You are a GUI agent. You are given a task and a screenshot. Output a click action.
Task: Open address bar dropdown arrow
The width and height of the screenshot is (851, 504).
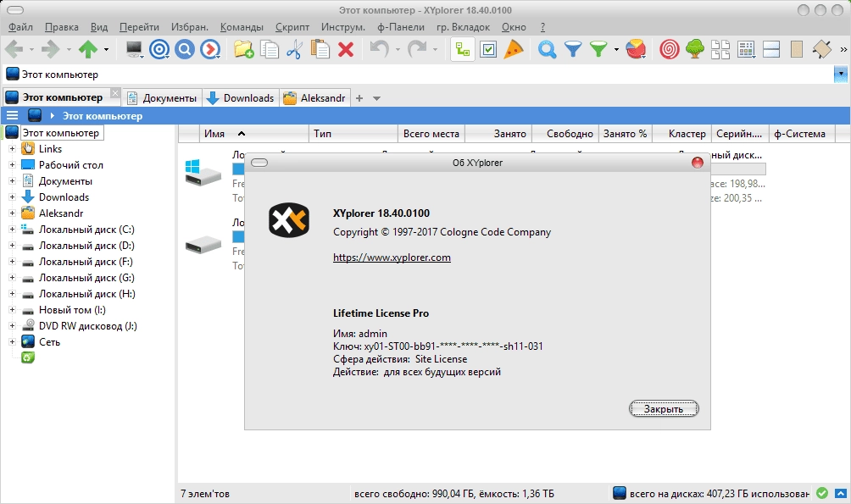pyautogui.click(x=841, y=73)
